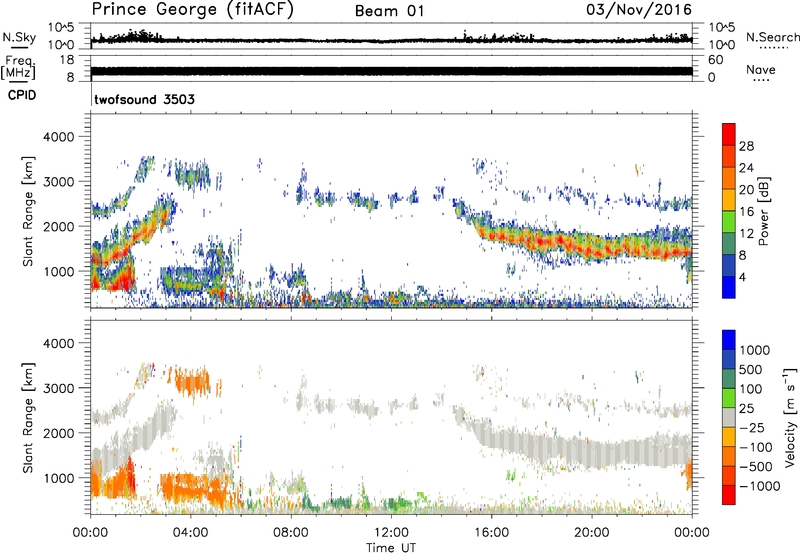Screen dimensions: 800x554
Task: Click the '08:00' time axis tick label
Action: pos(291,533)
